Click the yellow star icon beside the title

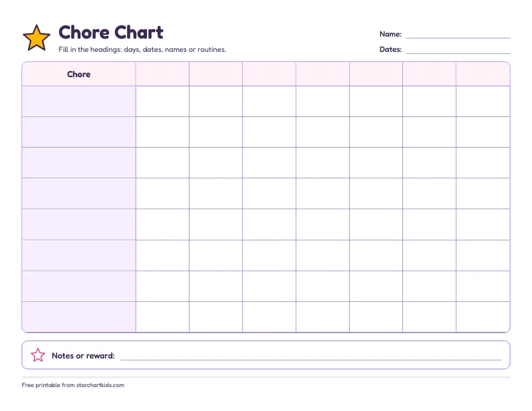pyautogui.click(x=37, y=38)
